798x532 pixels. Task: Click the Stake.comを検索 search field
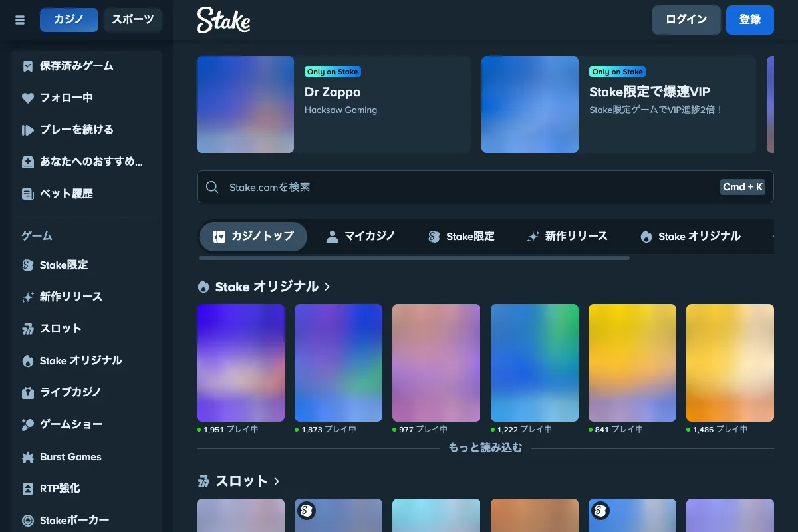coord(485,187)
